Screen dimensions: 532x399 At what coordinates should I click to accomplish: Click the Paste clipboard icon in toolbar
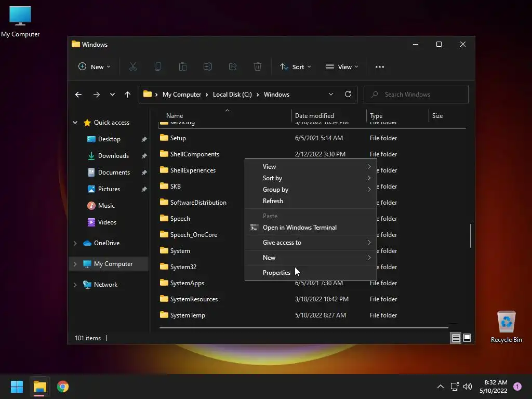pos(182,67)
